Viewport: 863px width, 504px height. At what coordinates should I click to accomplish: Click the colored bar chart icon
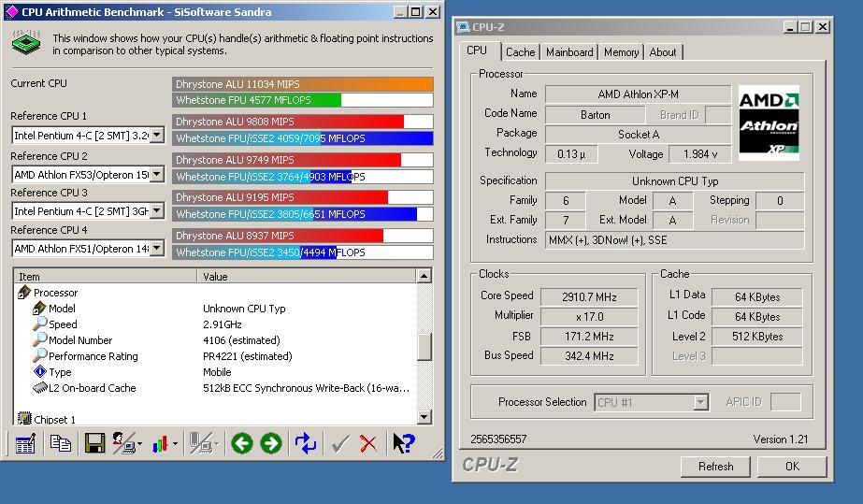point(160,443)
